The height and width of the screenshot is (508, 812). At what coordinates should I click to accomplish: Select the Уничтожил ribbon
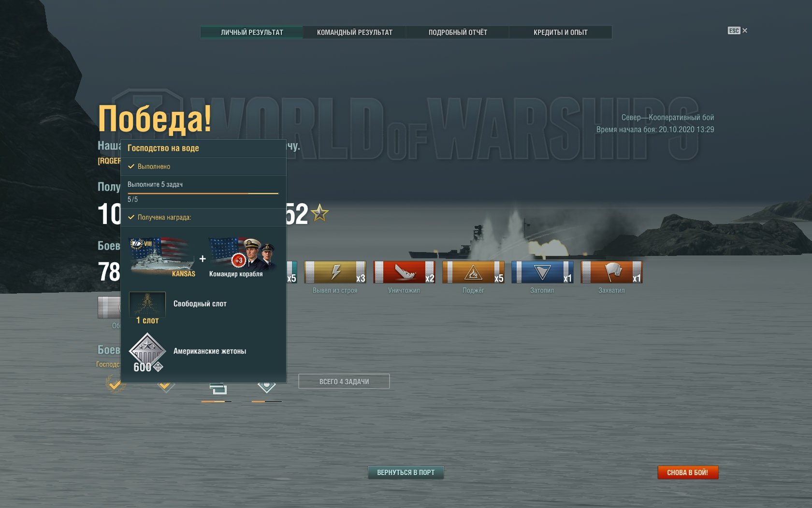point(404,272)
